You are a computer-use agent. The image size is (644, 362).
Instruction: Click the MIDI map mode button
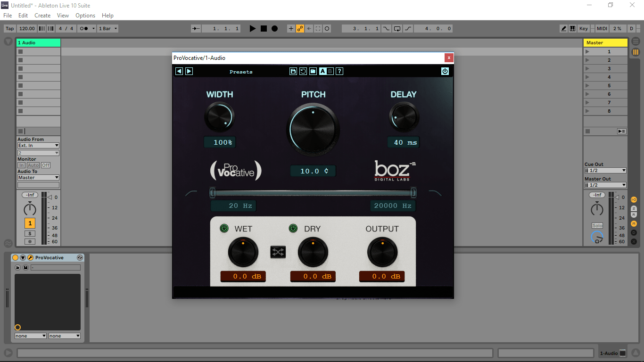click(x=602, y=28)
